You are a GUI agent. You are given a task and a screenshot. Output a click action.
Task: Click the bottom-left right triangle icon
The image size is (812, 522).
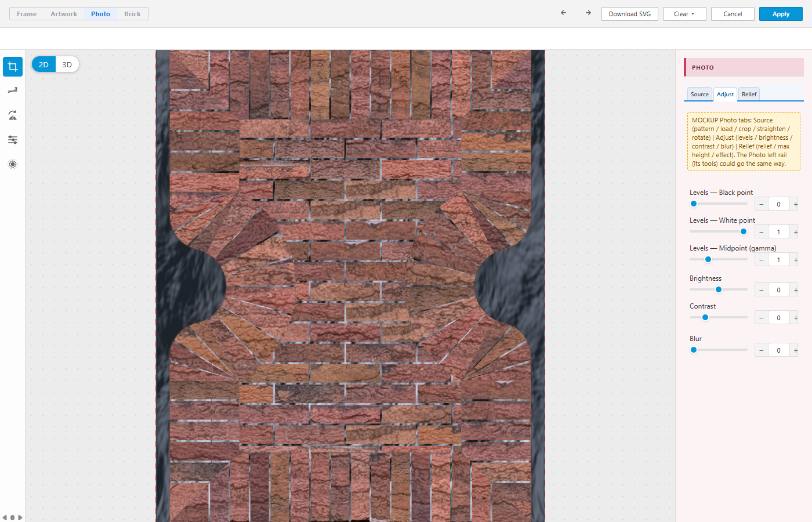20,517
